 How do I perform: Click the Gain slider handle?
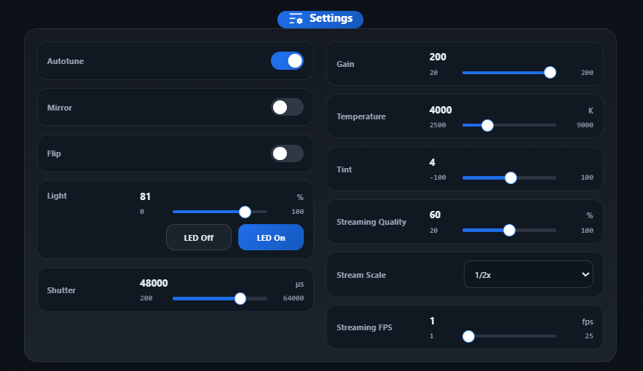[x=550, y=73]
